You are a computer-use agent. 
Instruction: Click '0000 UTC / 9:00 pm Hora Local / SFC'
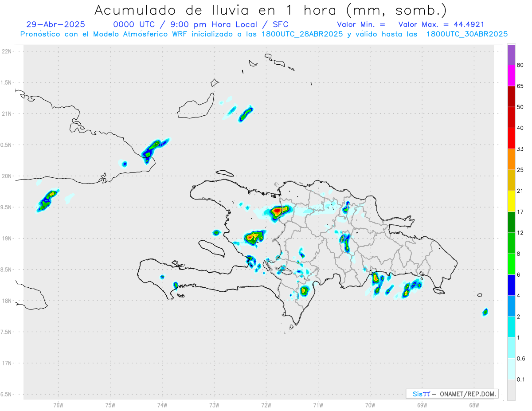tap(201, 24)
